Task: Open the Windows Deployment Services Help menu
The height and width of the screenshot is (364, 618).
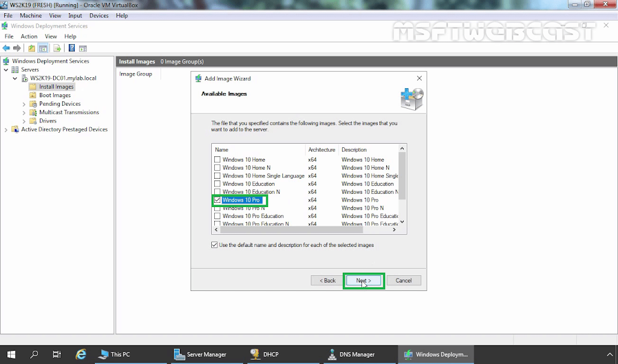Action: click(x=70, y=36)
